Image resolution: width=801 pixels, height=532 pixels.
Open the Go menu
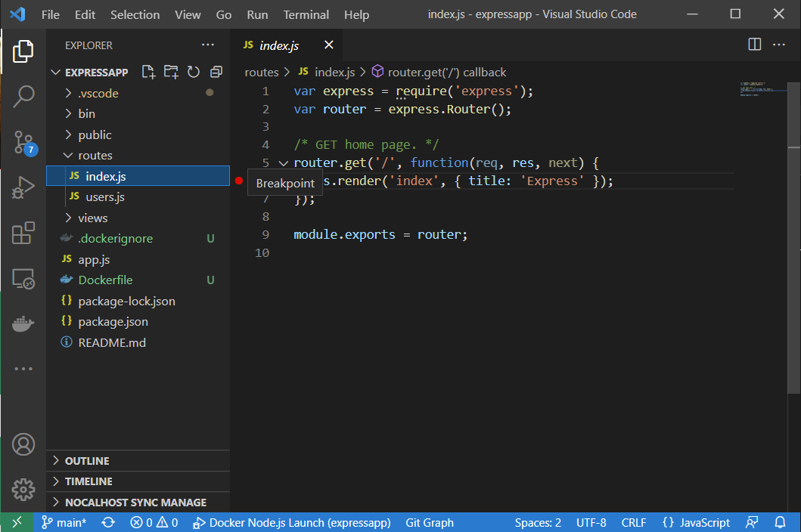(224, 15)
